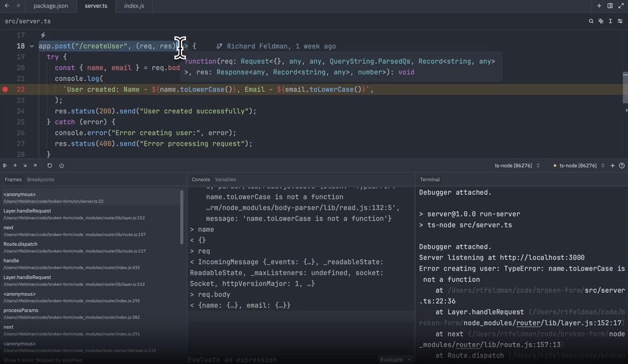Open the Variables tab
The height and width of the screenshot is (364, 628).
point(226,180)
